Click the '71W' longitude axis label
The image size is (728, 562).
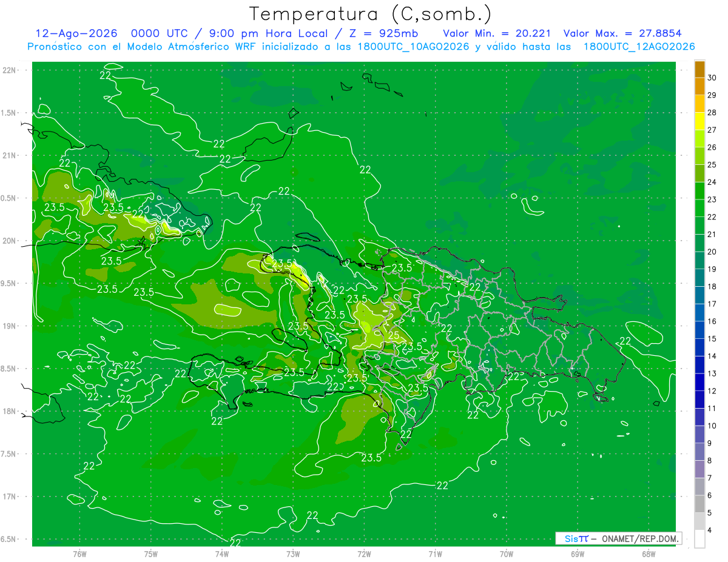[435, 554]
